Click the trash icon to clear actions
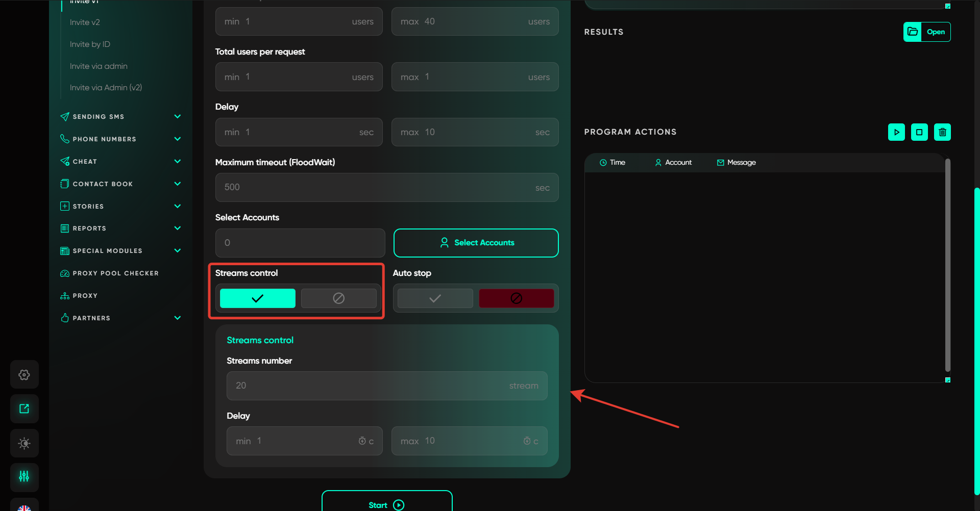This screenshot has width=980, height=511. pyautogui.click(x=942, y=132)
